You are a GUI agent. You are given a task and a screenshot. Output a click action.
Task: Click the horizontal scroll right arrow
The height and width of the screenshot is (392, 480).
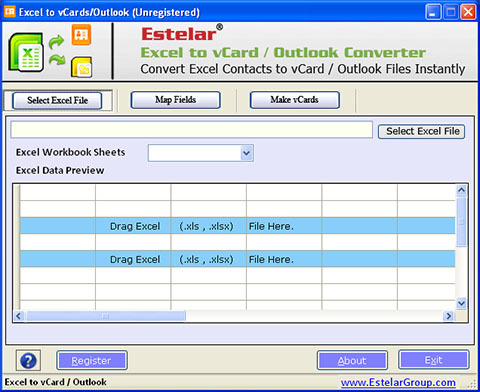(x=449, y=316)
